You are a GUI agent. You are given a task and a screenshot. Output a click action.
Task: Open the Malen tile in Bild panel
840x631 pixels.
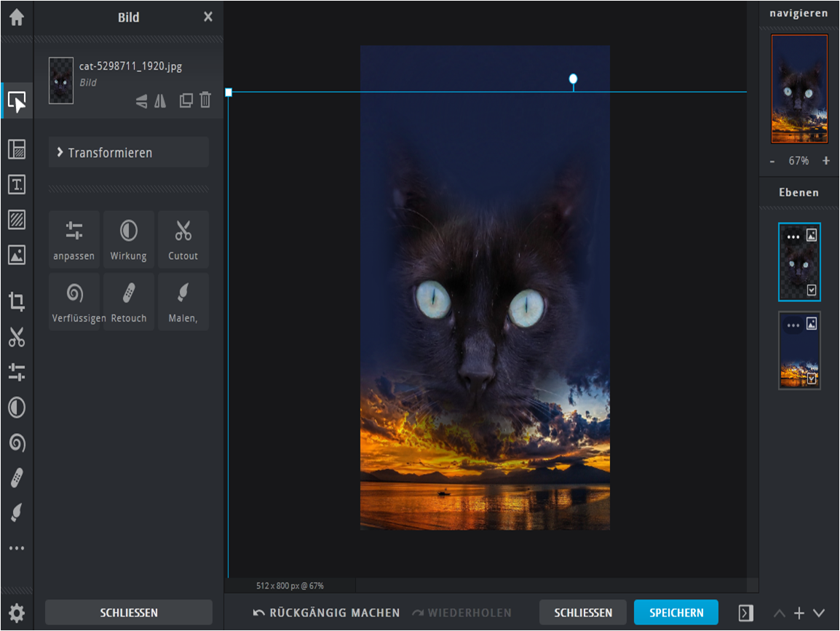tap(183, 301)
